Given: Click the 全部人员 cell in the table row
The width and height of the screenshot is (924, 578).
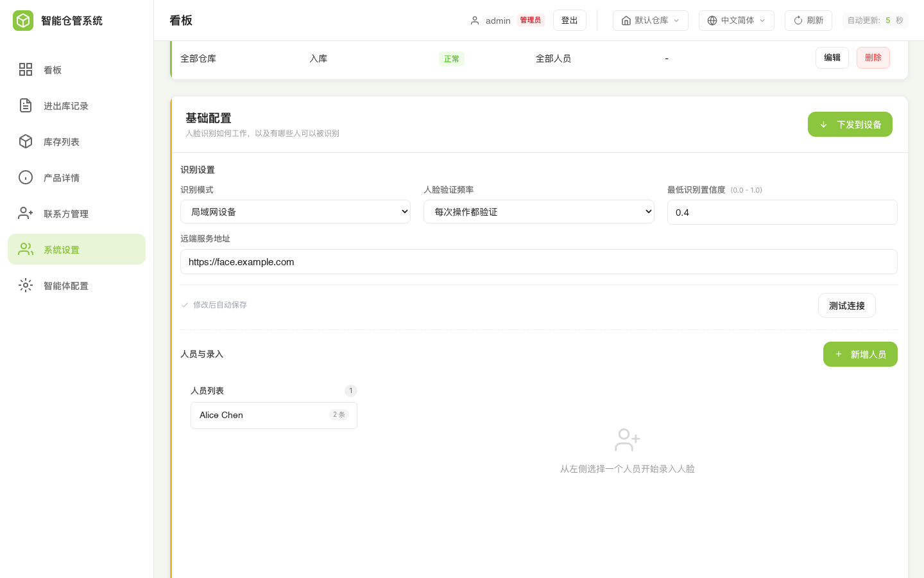Looking at the screenshot, I should pyautogui.click(x=553, y=58).
